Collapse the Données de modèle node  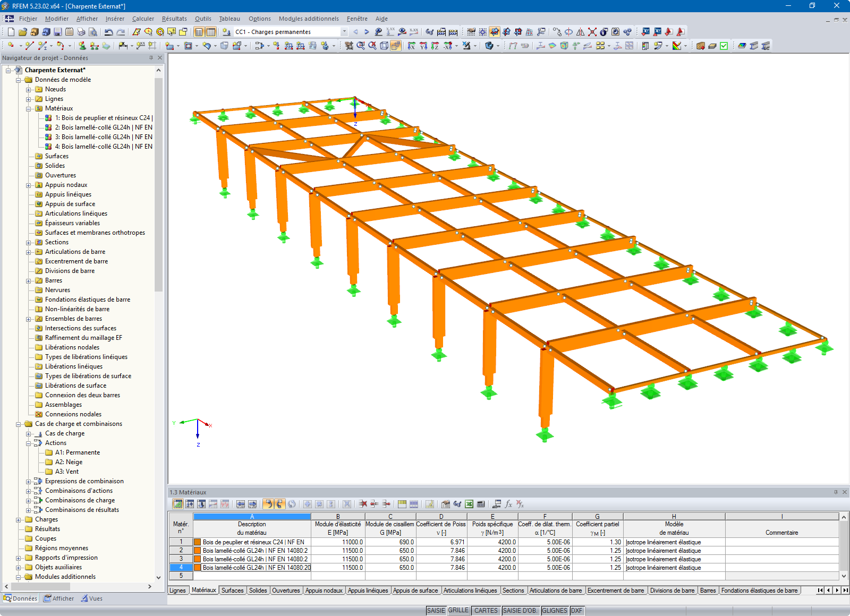(19, 80)
